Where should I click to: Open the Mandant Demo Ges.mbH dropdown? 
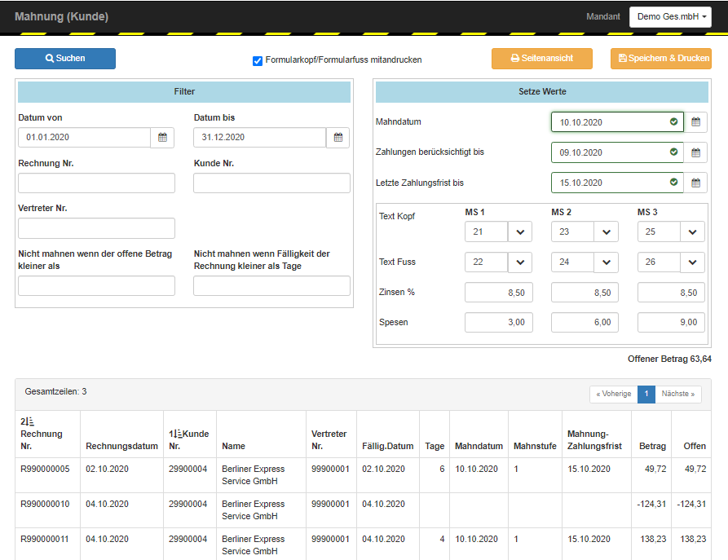[670, 17]
